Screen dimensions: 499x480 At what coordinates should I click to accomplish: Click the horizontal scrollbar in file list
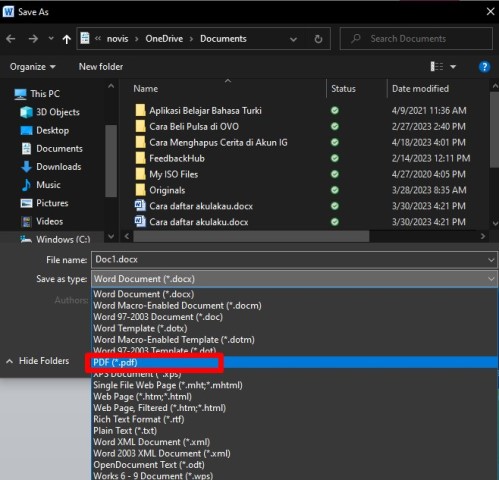(251, 236)
